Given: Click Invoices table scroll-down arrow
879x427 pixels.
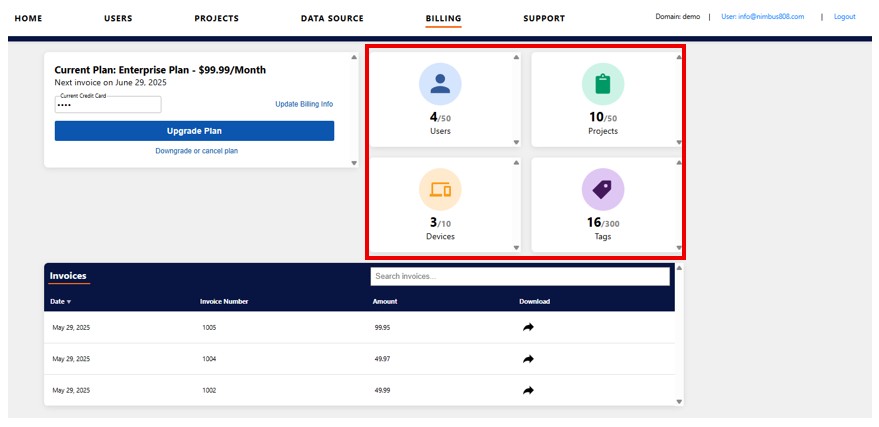Looking at the screenshot, I should pyautogui.click(x=679, y=402).
